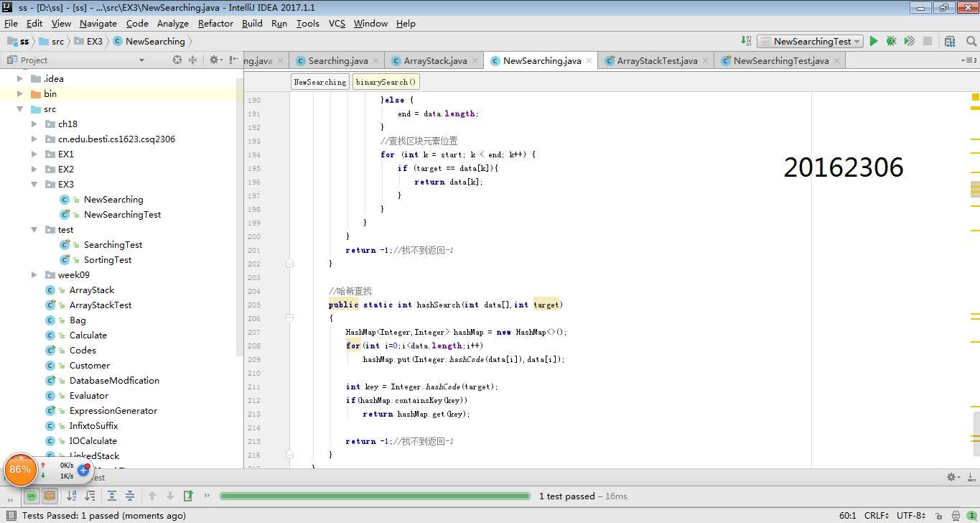Collapse the src folder
This screenshot has width=980, height=523.
click(19, 109)
